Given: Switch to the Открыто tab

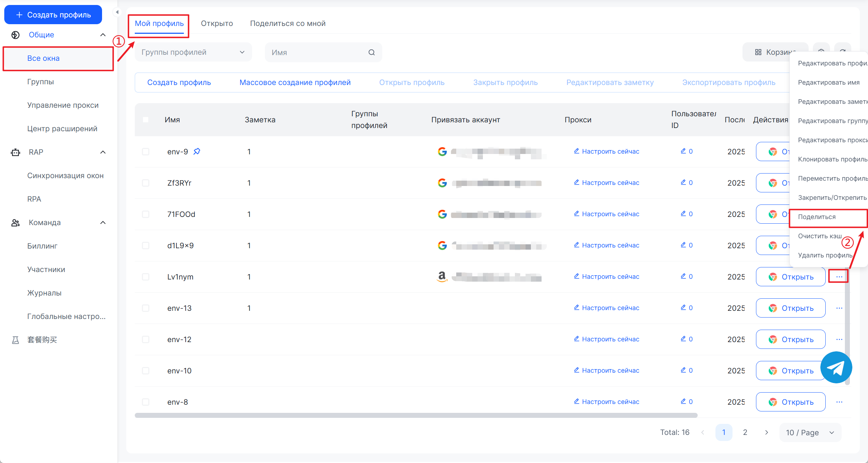Looking at the screenshot, I should tap(217, 23).
